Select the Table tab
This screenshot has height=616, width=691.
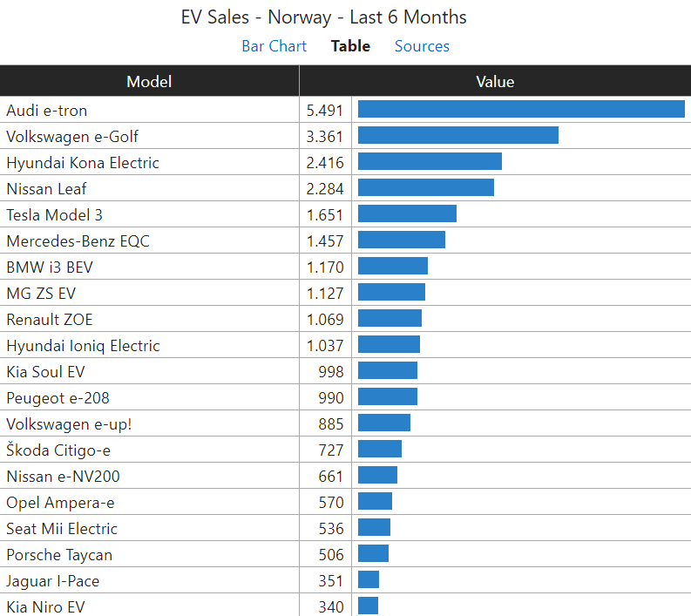pyautogui.click(x=350, y=46)
